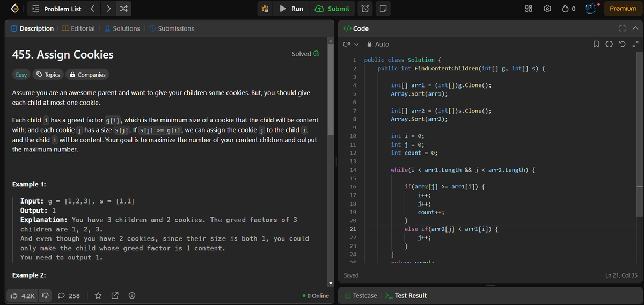Open the notes sticky icon
The width and height of the screenshot is (644, 305).
tap(383, 9)
